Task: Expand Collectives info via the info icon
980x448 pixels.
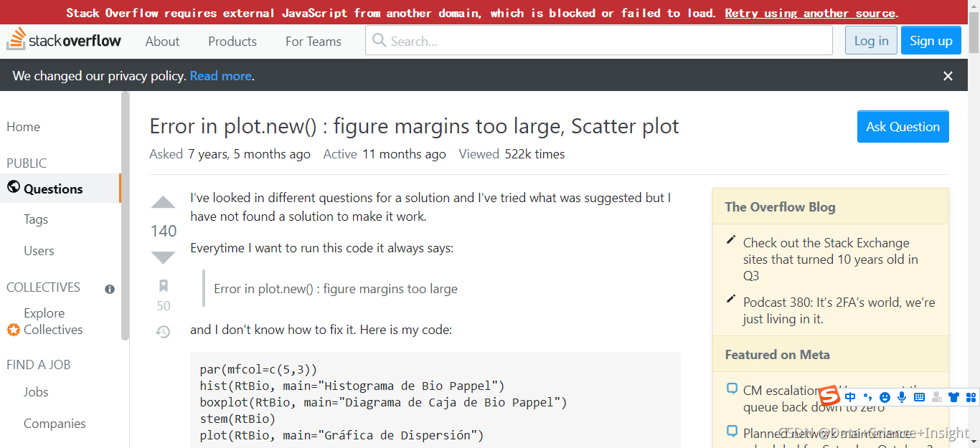Action: pyautogui.click(x=109, y=289)
